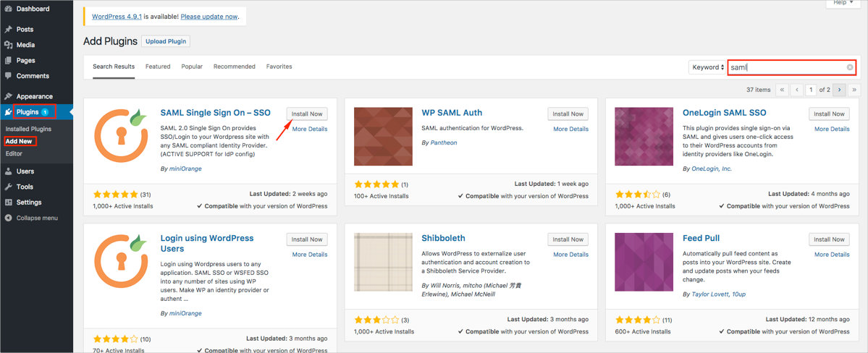Click the Tools wrench icon
Screen dimensions: 868x353
(9, 187)
